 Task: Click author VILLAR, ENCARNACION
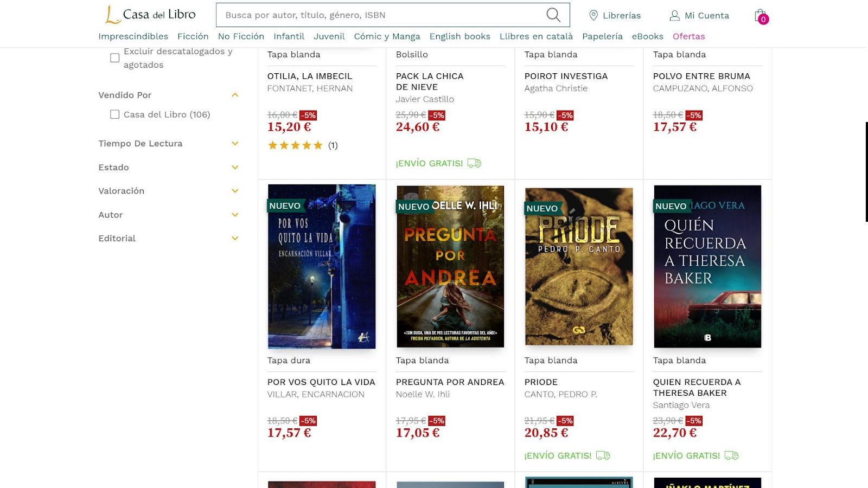click(x=316, y=394)
